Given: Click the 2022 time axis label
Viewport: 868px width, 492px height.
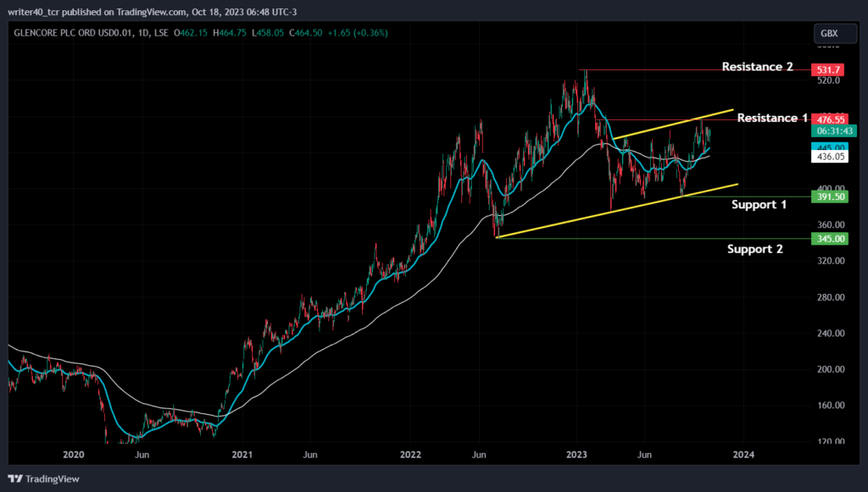Looking at the screenshot, I should [x=410, y=455].
